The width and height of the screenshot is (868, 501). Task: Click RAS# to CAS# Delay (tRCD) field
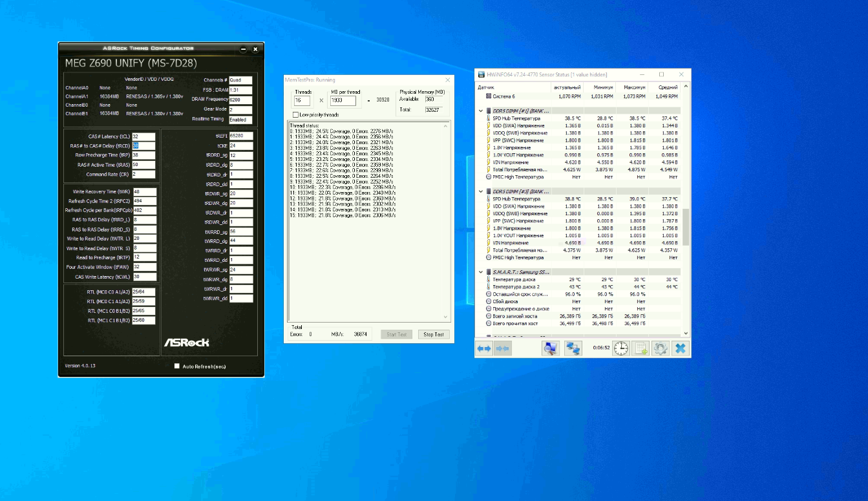[x=143, y=146]
